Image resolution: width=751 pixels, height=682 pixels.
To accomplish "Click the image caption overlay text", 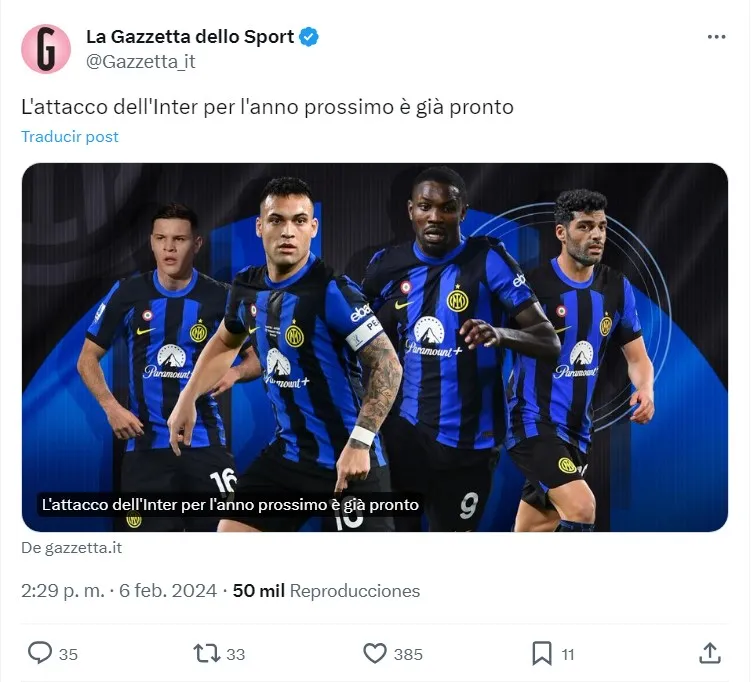I will coord(230,505).
